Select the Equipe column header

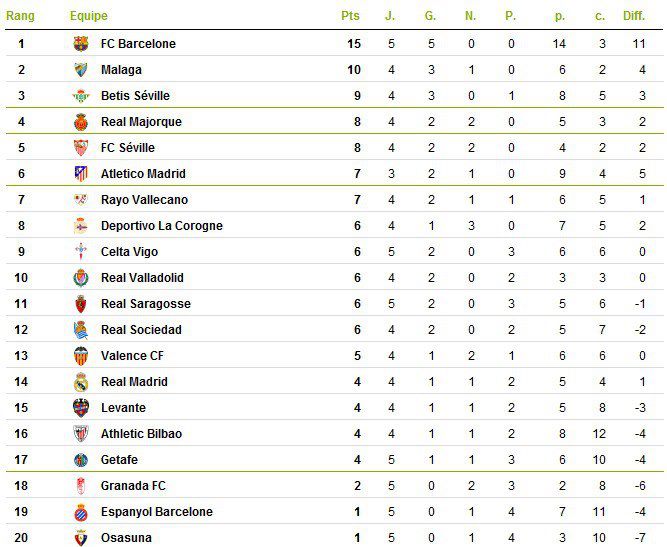[89, 16]
